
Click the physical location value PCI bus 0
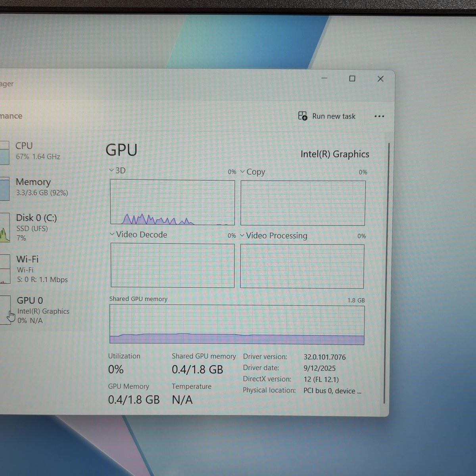(332, 391)
